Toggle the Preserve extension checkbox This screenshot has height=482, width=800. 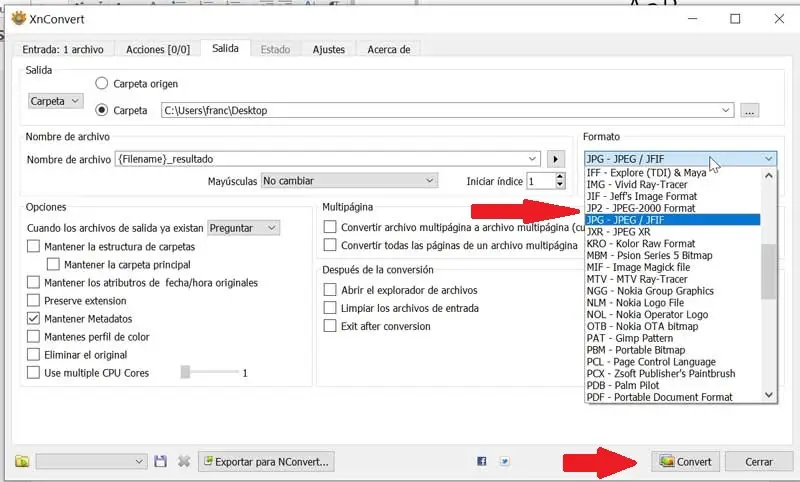click(33, 300)
